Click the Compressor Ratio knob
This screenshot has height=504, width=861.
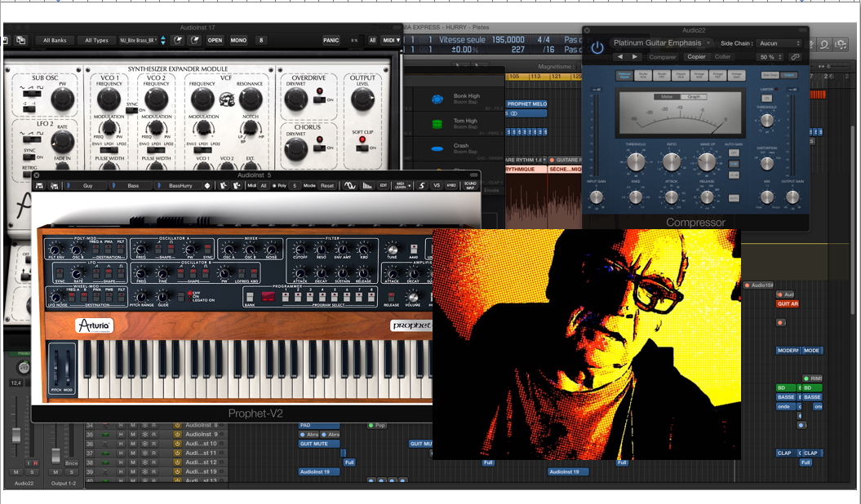pos(672,161)
